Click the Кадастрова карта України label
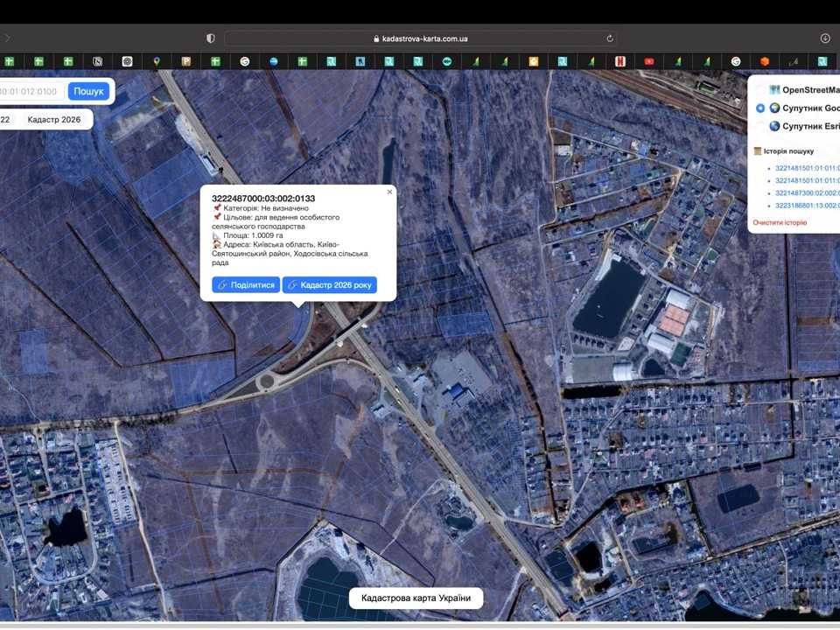Screen dimensions: 840x630 416,598
